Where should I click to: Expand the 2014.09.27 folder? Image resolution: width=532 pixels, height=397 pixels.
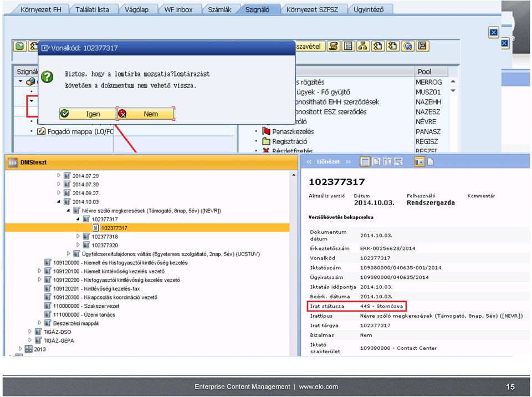58,193
